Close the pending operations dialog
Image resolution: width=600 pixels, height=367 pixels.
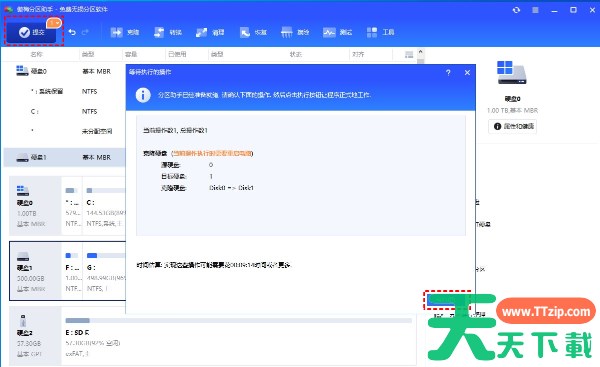click(467, 72)
